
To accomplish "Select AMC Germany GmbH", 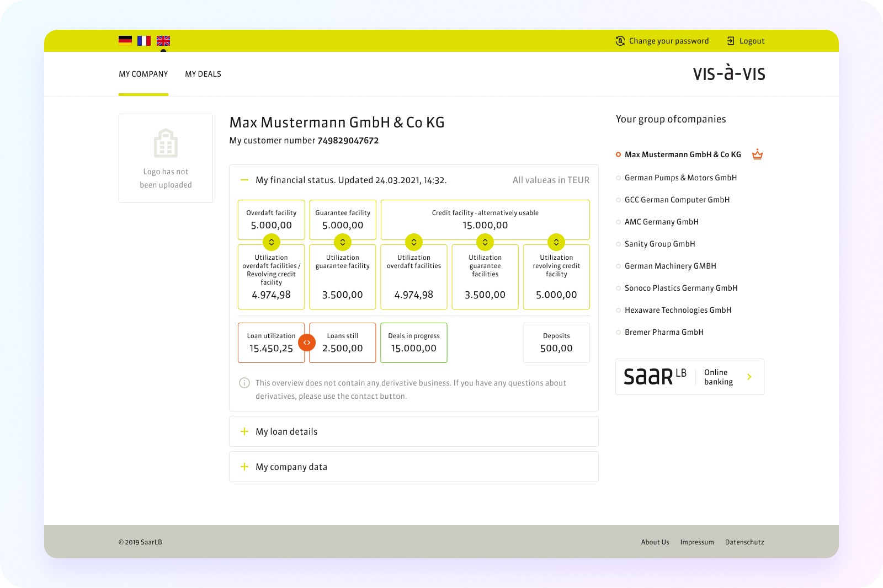I will tap(662, 222).
